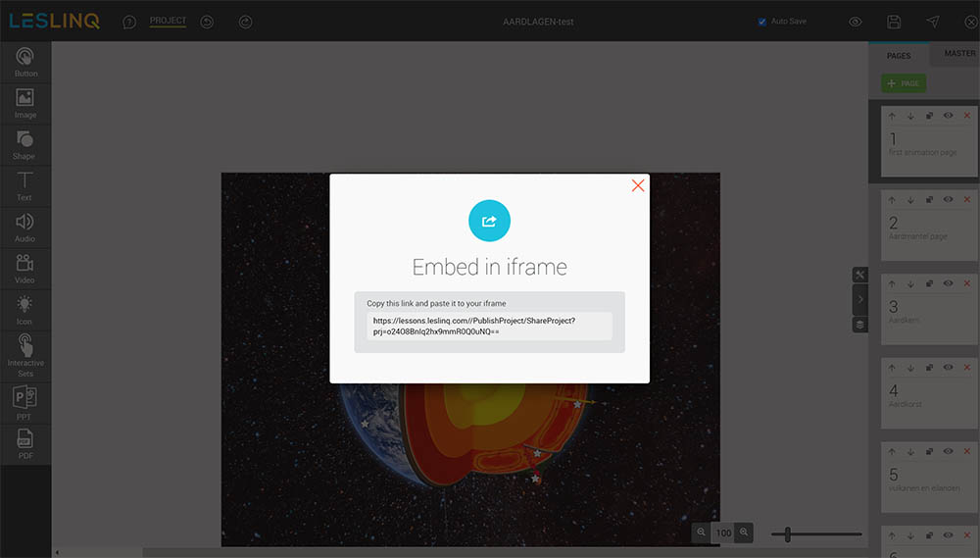This screenshot has width=980, height=558.
Task: Open the Audio tool
Action: click(25, 228)
